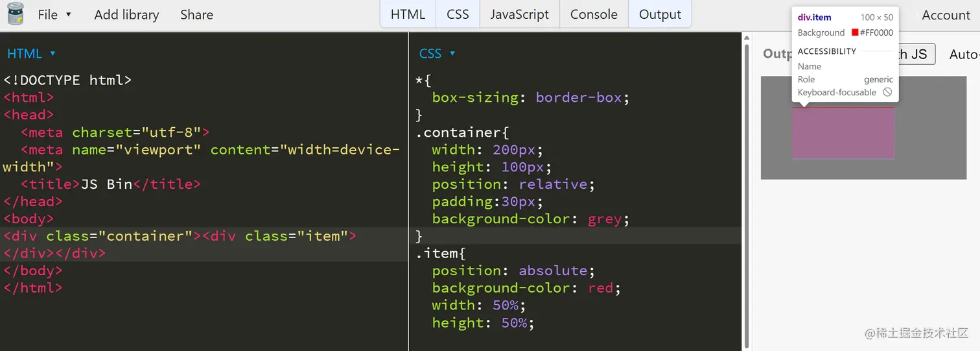Click the 'width: 50%;' declaration
The image size is (980, 351).
click(x=479, y=305)
